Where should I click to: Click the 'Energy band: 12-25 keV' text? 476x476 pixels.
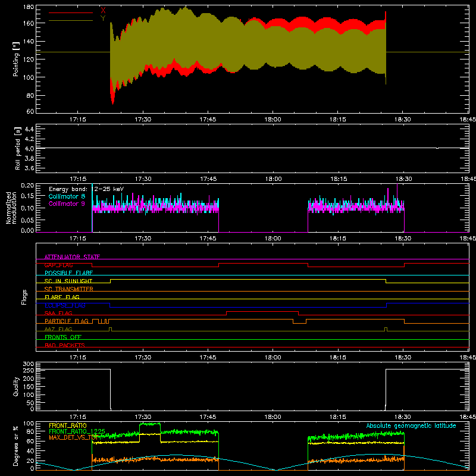pyautogui.click(x=86, y=189)
